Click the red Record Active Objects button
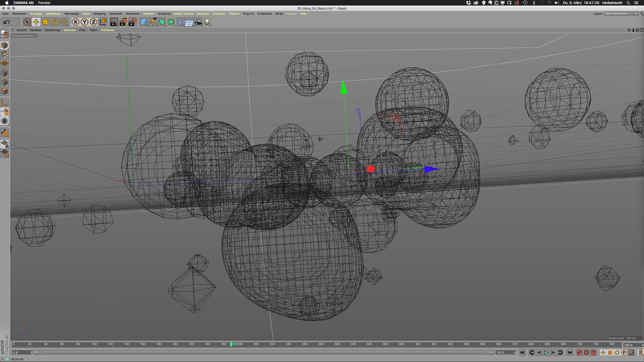 coord(579,353)
